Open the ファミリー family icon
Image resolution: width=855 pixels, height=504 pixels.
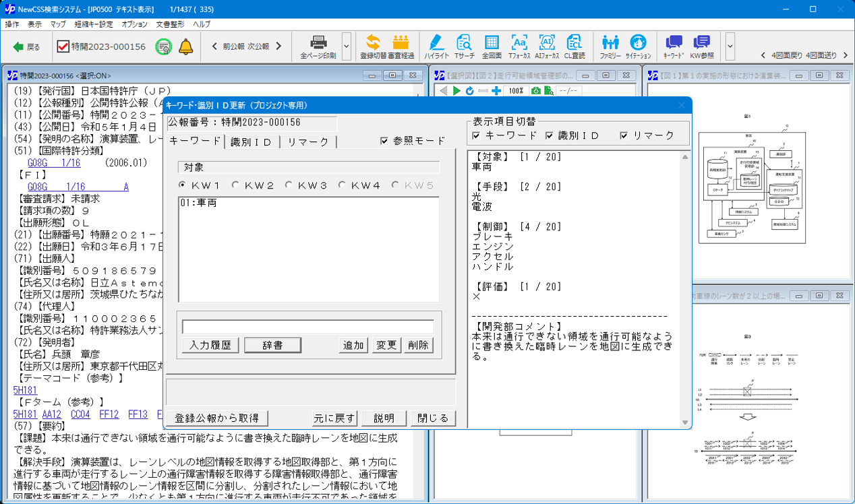click(610, 46)
